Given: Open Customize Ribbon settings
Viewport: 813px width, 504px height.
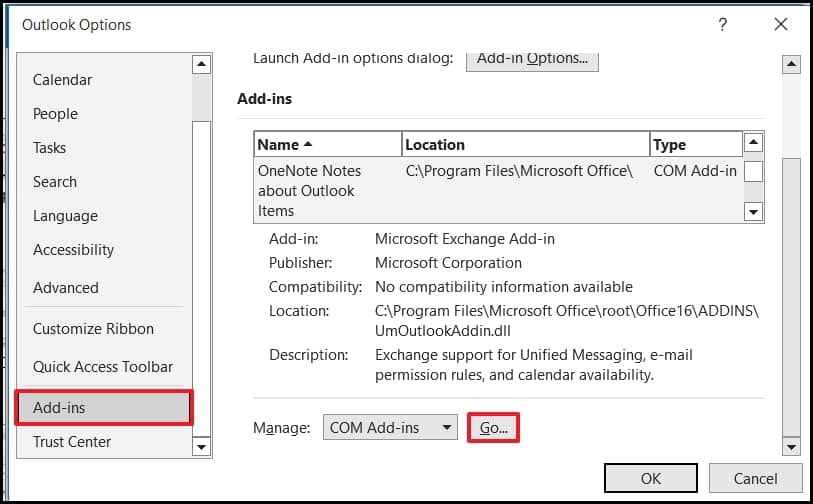Looking at the screenshot, I should 93,329.
